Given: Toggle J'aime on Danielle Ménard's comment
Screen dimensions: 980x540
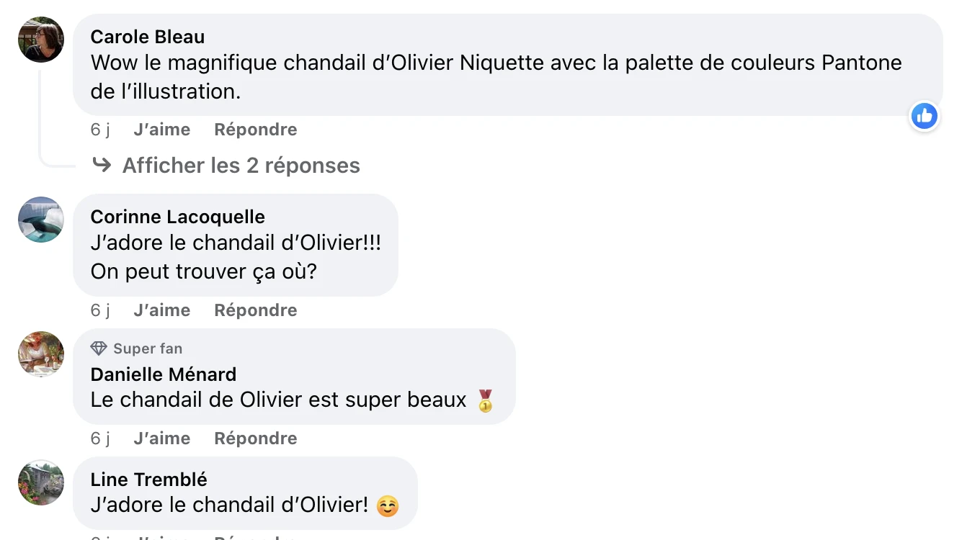Looking at the screenshot, I should [x=162, y=438].
